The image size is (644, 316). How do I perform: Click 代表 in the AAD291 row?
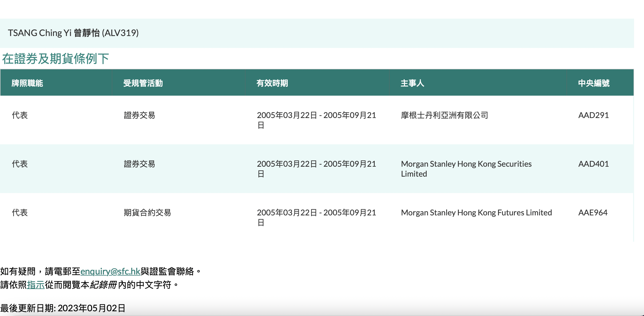20,115
